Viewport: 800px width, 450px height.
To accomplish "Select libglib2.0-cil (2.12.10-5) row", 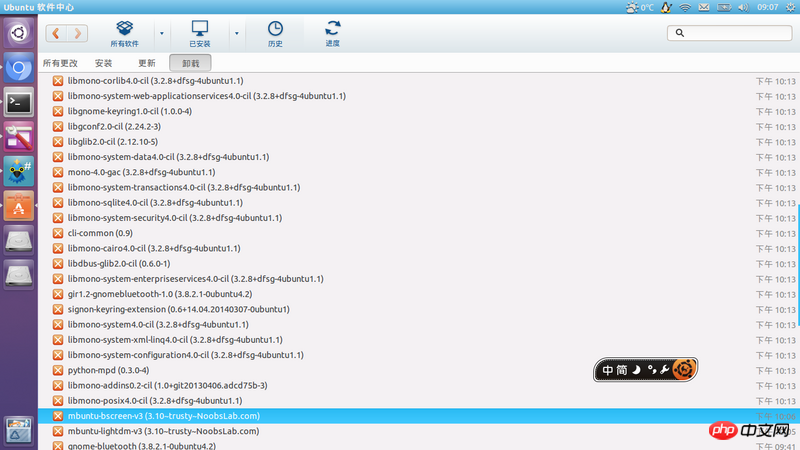I will [x=419, y=142].
